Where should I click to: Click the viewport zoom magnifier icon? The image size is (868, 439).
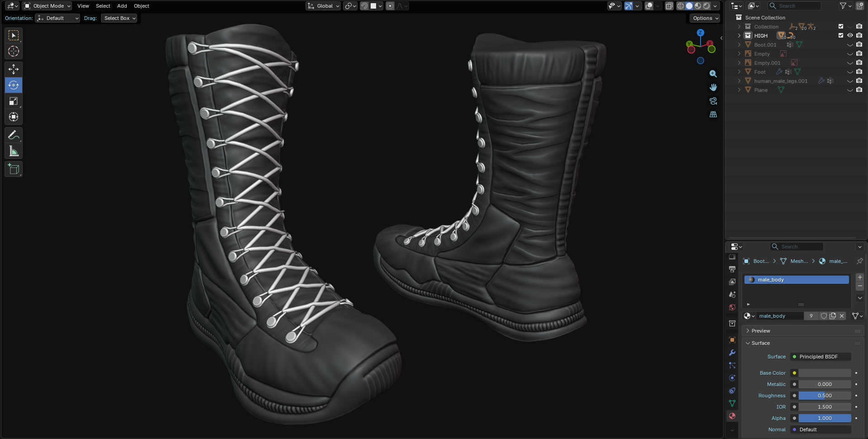(x=713, y=74)
